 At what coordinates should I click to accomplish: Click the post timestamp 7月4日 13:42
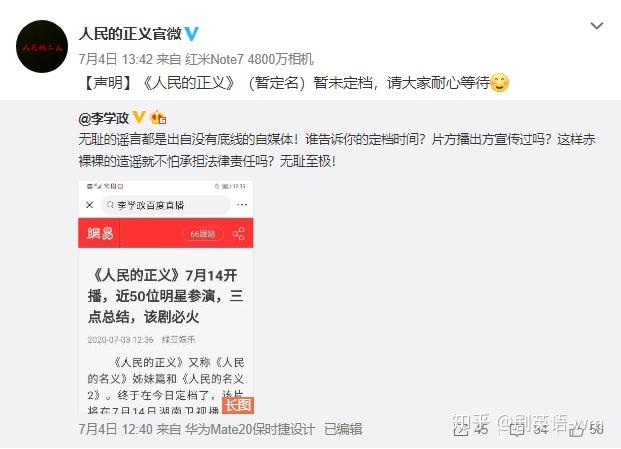coord(115,59)
